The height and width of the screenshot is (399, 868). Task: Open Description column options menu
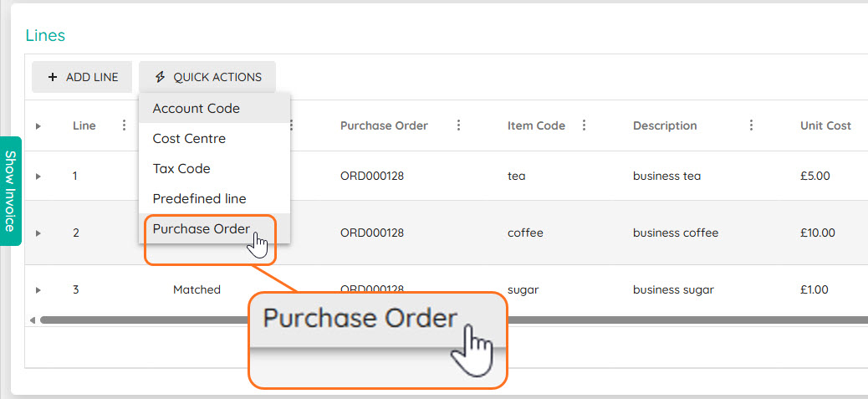(x=751, y=125)
